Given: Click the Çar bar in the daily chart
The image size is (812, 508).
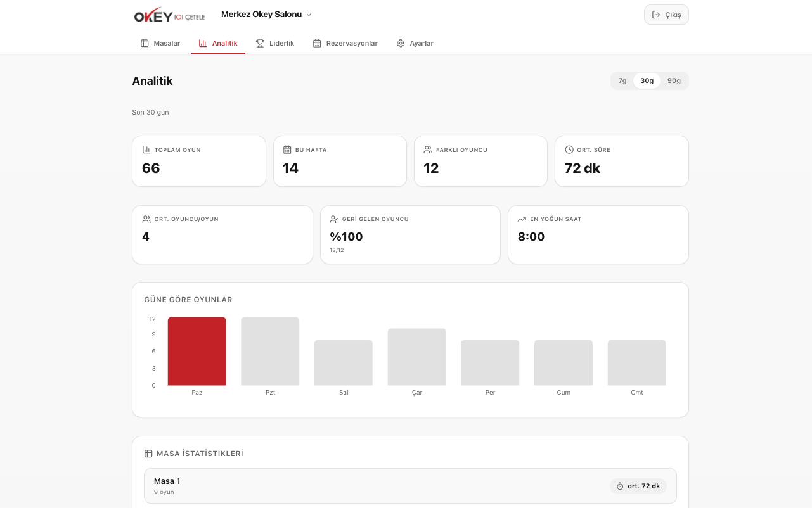Looking at the screenshot, I should tap(416, 357).
